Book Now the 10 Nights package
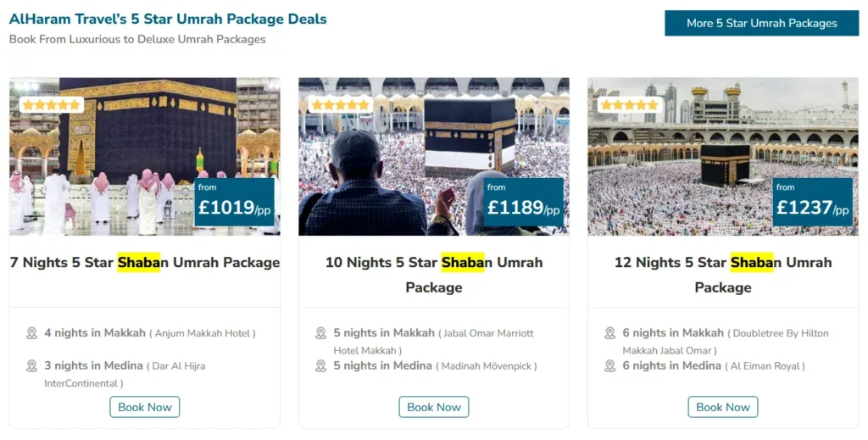The width and height of the screenshot is (868, 440). (x=433, y=407)
